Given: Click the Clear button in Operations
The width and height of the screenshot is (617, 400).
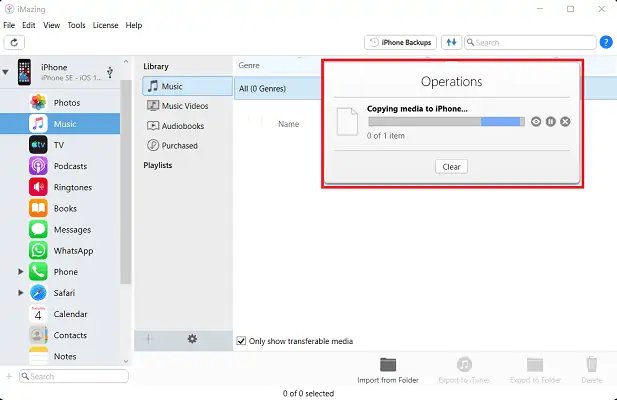Looking at the screenshot, I should point(451,167).
